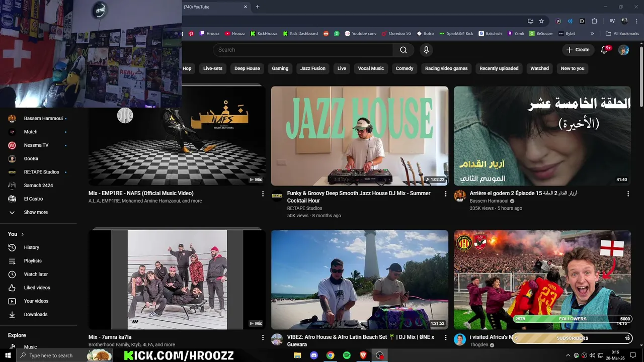Select the Vocal Music filter chip
Image resolution: width=644 pixels, height=362 pixels.
coord(371,68)
